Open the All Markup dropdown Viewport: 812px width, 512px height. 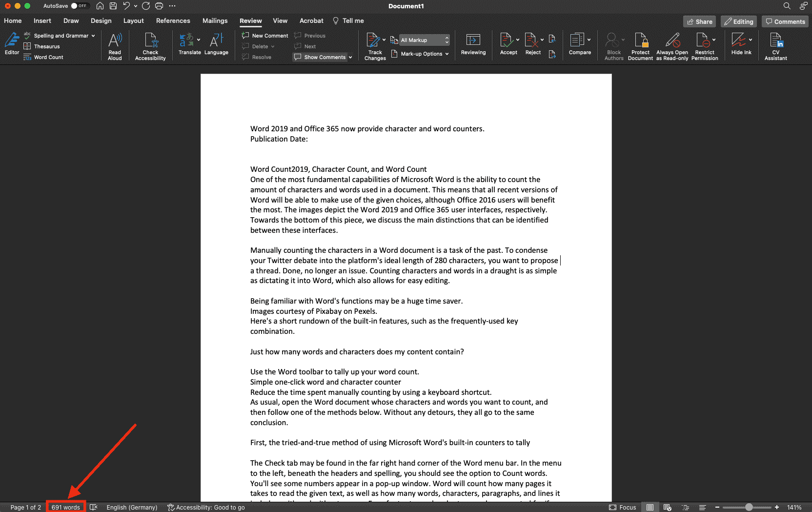point(424,40)
